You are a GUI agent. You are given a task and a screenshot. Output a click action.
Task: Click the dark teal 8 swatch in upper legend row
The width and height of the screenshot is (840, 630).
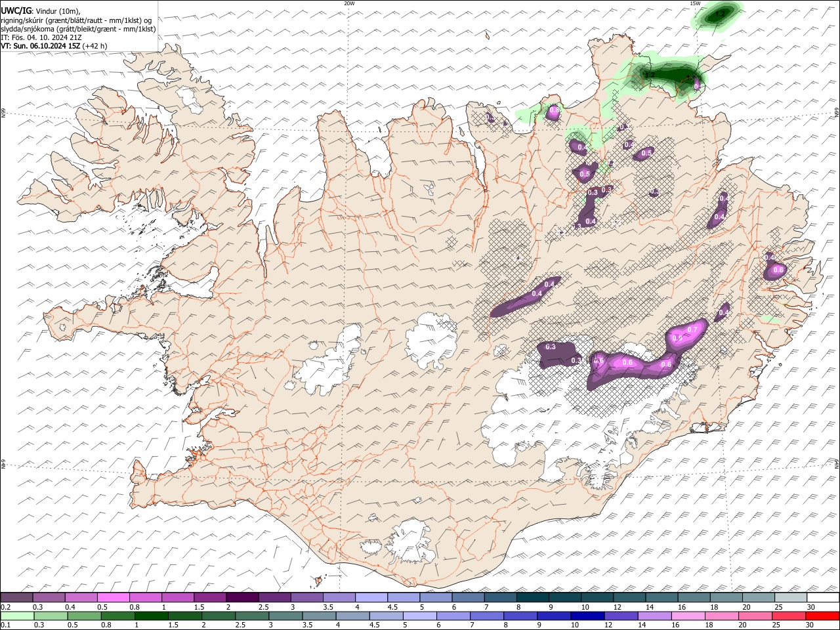pyautogui.click(x=532, y=598)
